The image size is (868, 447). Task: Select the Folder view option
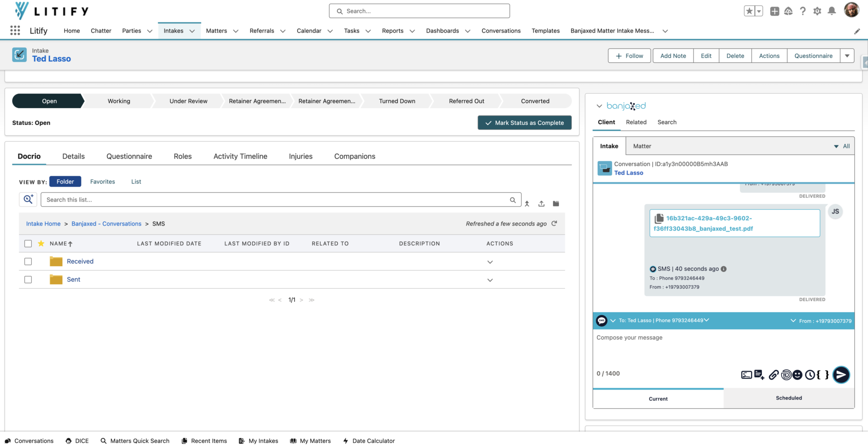point(65,181)
